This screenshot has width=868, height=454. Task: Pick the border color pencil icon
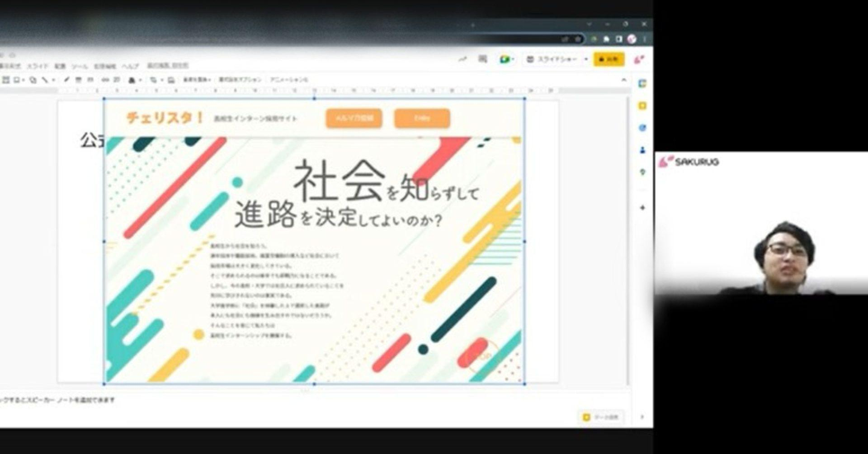(67, 79)
